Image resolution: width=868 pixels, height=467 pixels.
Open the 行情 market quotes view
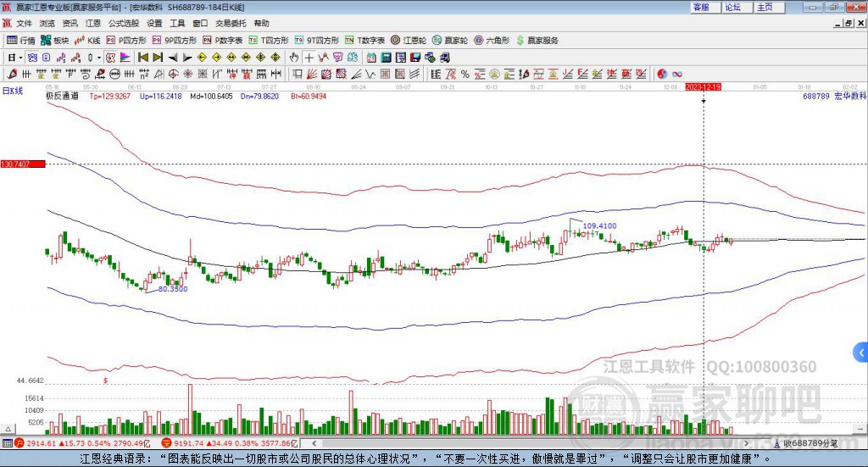pyautogui.click(x=21, y=41)
